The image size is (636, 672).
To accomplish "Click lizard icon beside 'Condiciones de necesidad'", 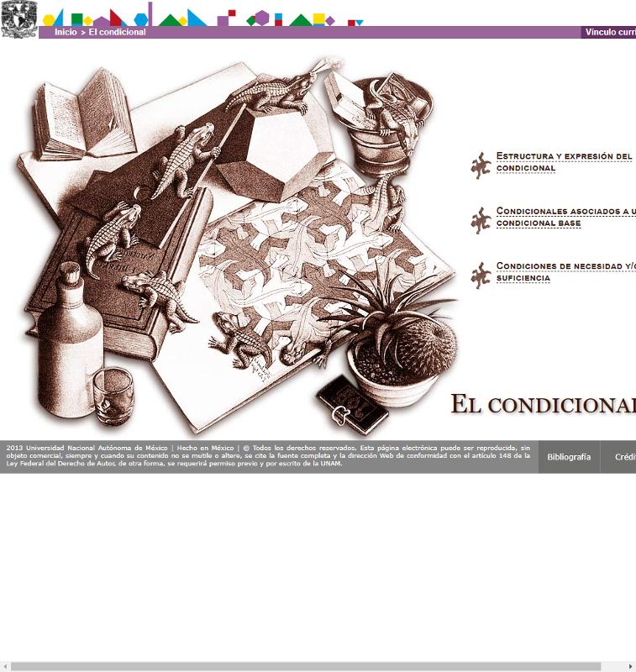I will (481, 276).
